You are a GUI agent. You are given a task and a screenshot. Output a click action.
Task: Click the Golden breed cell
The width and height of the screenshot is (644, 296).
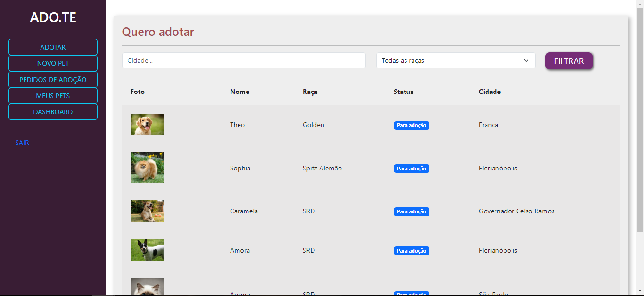tap(314, 125)
